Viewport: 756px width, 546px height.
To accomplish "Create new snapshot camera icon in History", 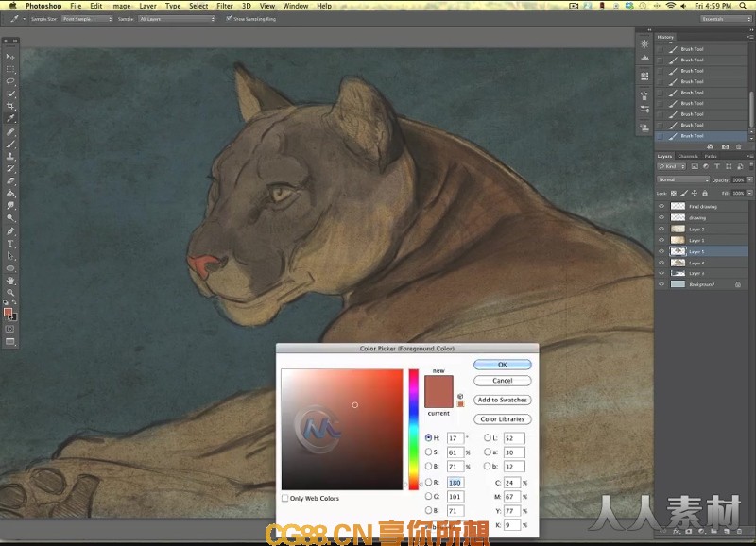I will (725, 146).
